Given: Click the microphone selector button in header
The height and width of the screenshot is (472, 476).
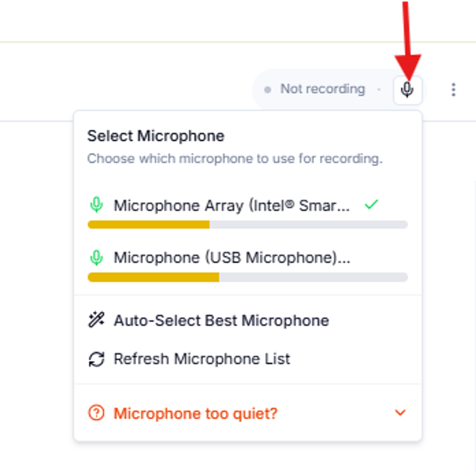Looking at the screenshot, I should [x=407, y=90].
